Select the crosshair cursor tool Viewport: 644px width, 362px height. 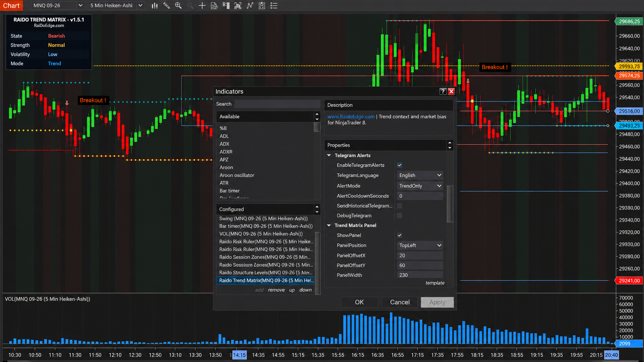(202, 5)
